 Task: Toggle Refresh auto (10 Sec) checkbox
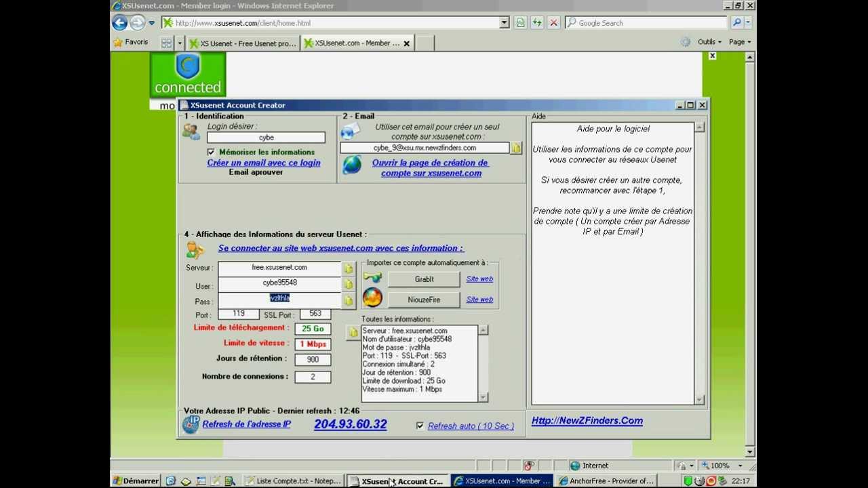(x=420, y=426)
